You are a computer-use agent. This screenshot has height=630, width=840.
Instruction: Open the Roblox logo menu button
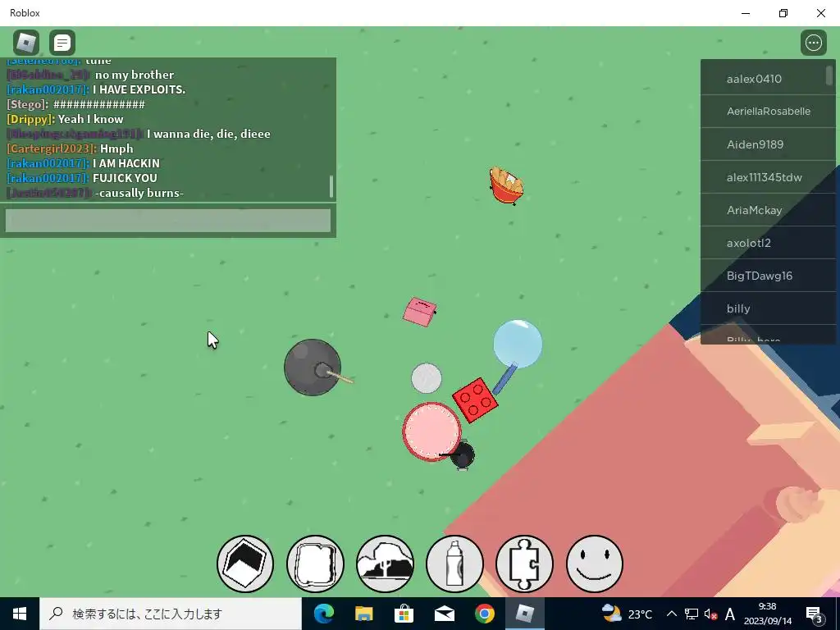[26, 43]
